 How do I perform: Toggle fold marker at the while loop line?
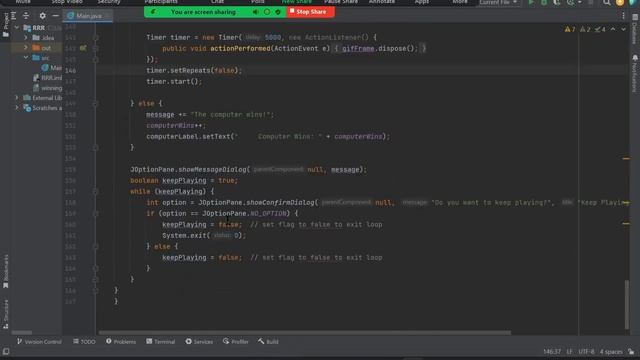click(96, 191)
